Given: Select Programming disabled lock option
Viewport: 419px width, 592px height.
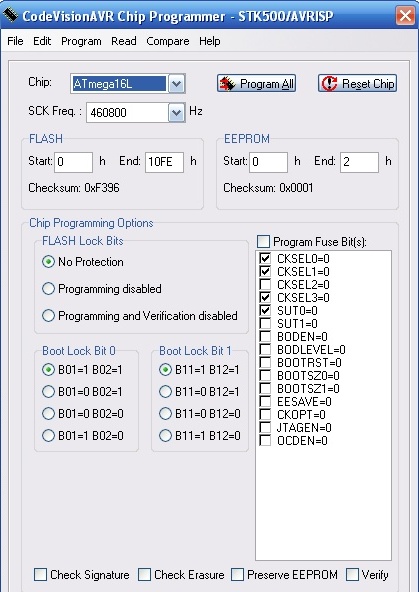Looking at the screenshot, I should click(x=48, y=289).
